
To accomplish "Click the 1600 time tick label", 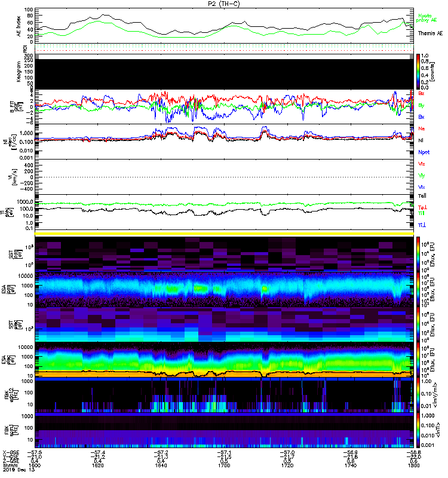I will pos(35,465).
